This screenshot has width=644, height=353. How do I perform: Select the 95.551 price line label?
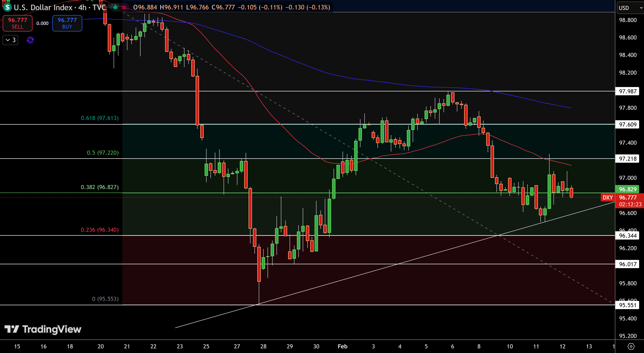pos(627,305)
